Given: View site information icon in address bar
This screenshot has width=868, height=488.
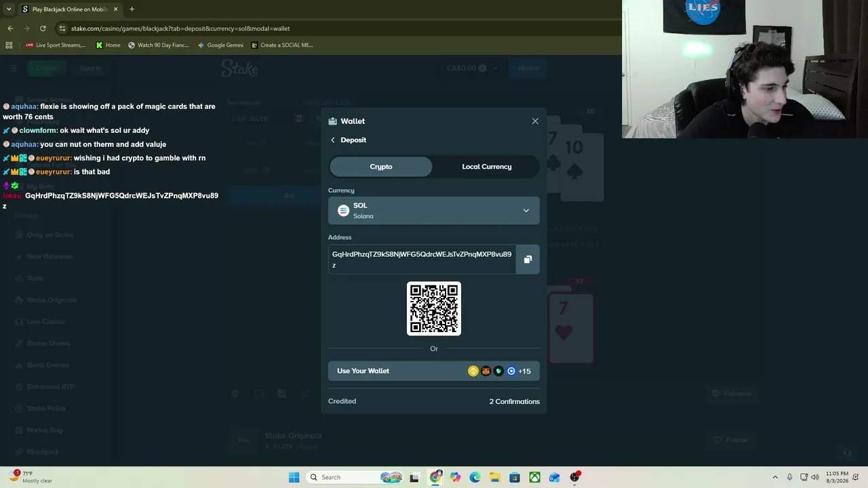Looking at the screenshot, I should 62,28.
